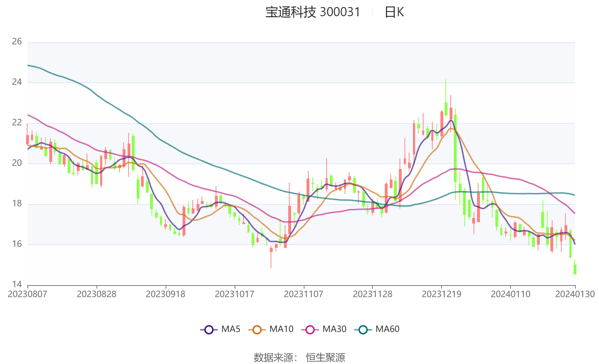This screenshot has height=364, width=599.
Task: Click the 18 price axis label
Action: point(17,203)
